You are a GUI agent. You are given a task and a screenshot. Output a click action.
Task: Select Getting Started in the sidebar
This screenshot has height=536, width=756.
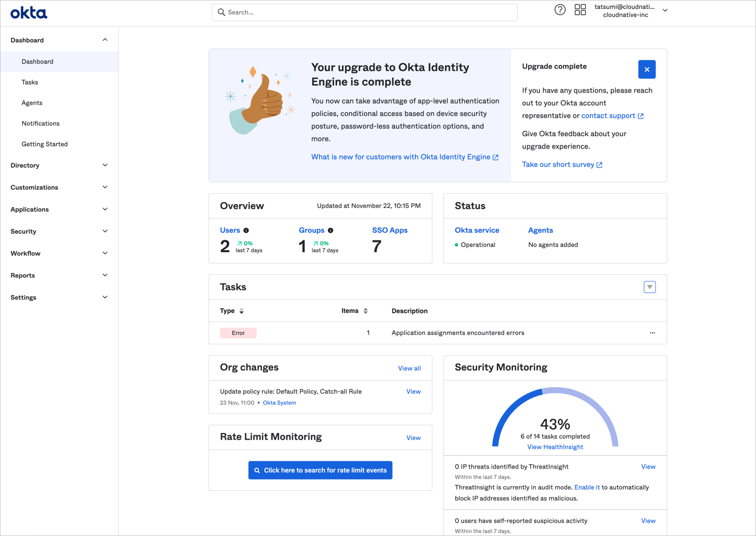click(x=44, y=144)
